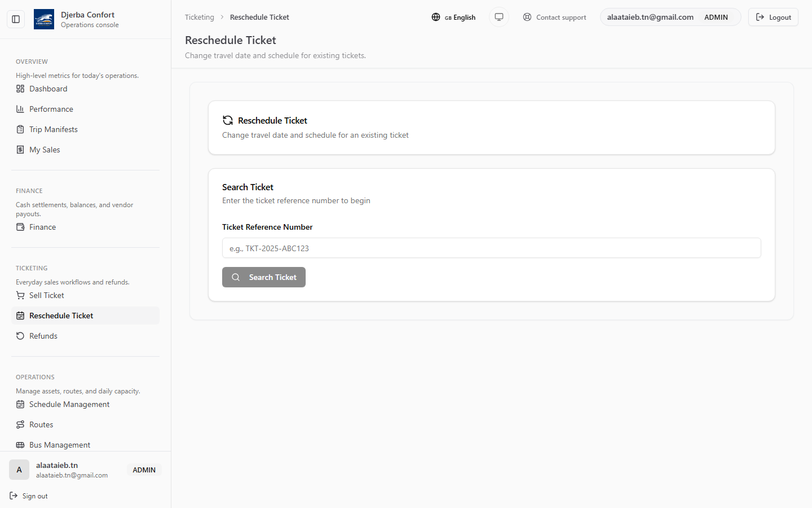Click the Finance wallet icon
Image resolution: width=812 pixels, height=508 pixels.
(x=20, y=227)
